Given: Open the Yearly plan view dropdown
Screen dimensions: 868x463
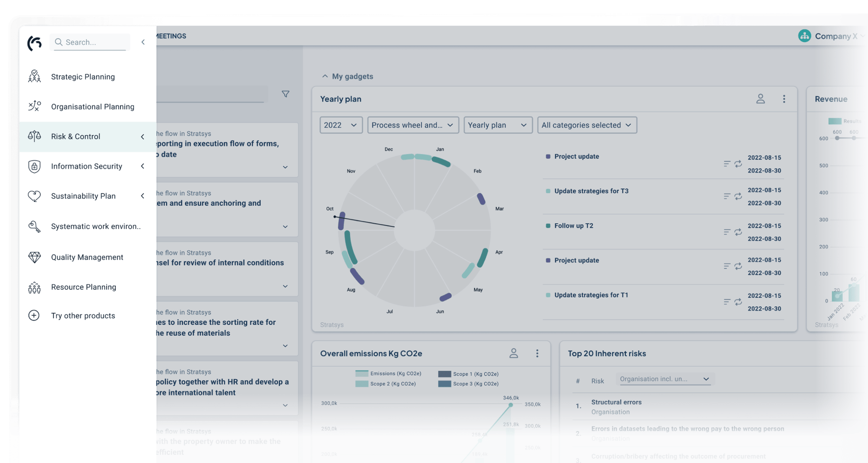Looking at the screenshot, I should point(498,125).
